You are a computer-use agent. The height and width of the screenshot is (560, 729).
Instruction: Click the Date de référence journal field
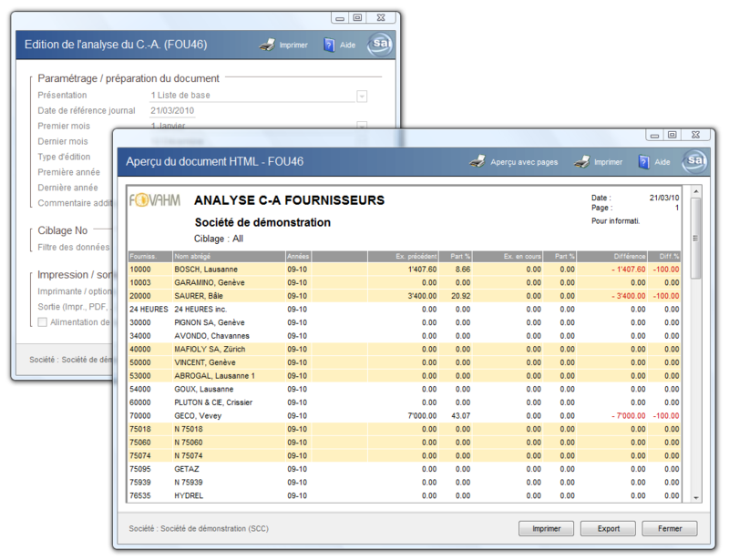(172, 111)
